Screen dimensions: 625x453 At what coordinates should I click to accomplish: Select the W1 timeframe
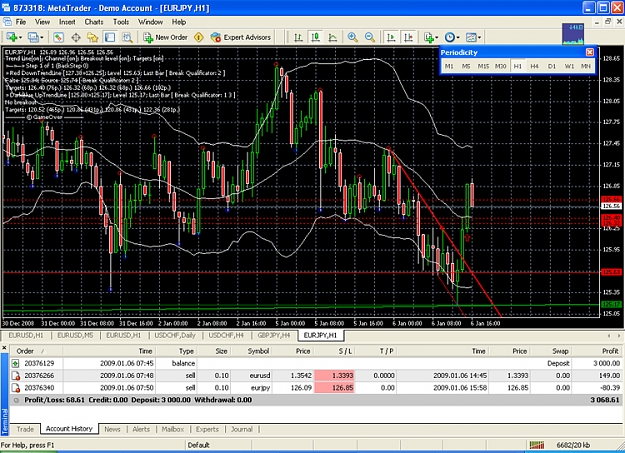click(x=569, y=66)
